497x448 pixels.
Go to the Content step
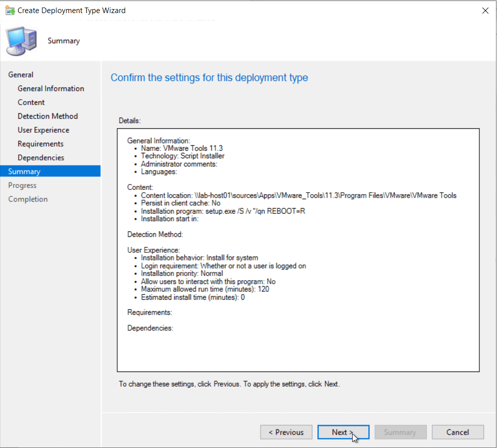pos(31,102)
